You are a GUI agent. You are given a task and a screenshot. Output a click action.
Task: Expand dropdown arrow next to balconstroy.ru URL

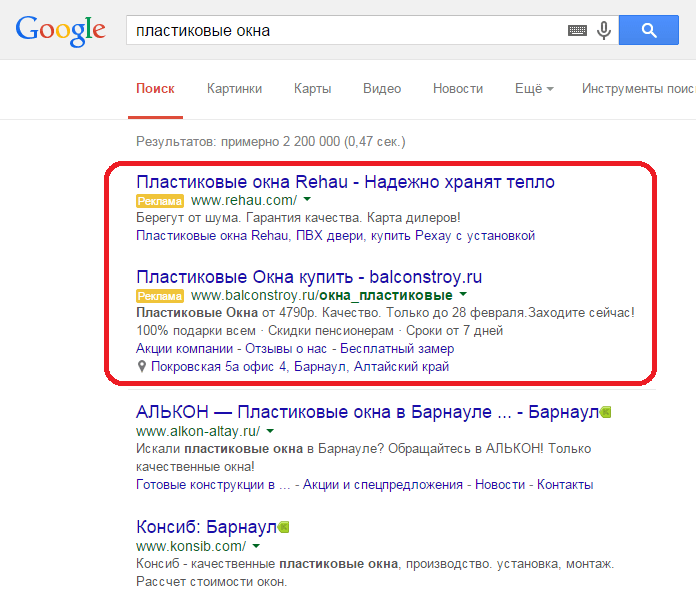pyautogui.click(x=463, y=294)
